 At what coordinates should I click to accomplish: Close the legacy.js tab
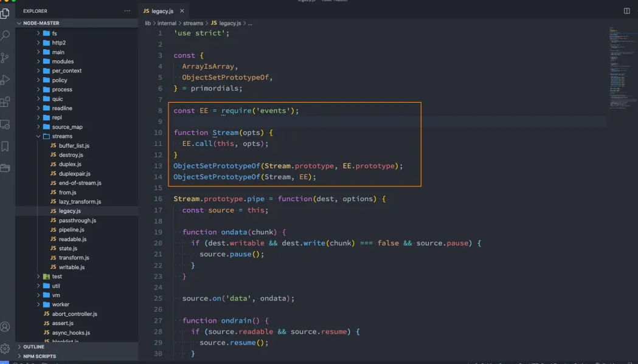(182, 11)
